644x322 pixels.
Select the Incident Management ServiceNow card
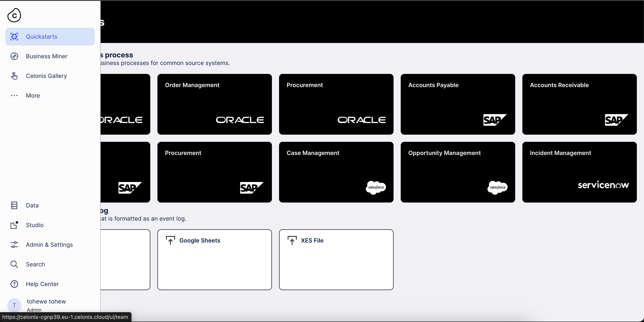click(580, 172)
